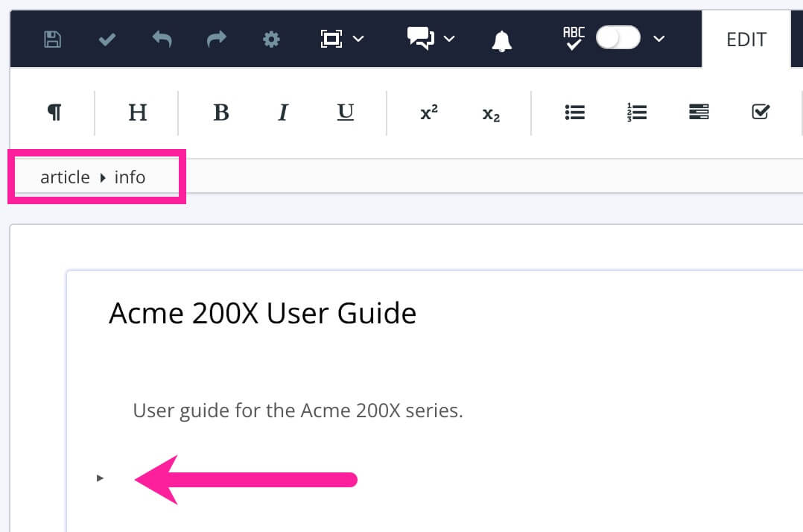Apply subscript formatting
Viewport: 803px width, 532px height.
490,113
